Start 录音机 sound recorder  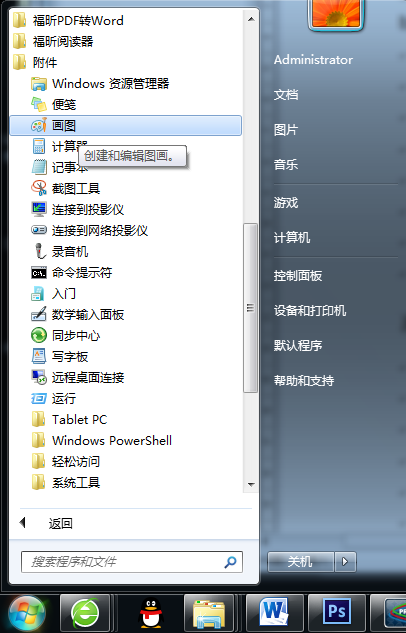tap(126, 252)
